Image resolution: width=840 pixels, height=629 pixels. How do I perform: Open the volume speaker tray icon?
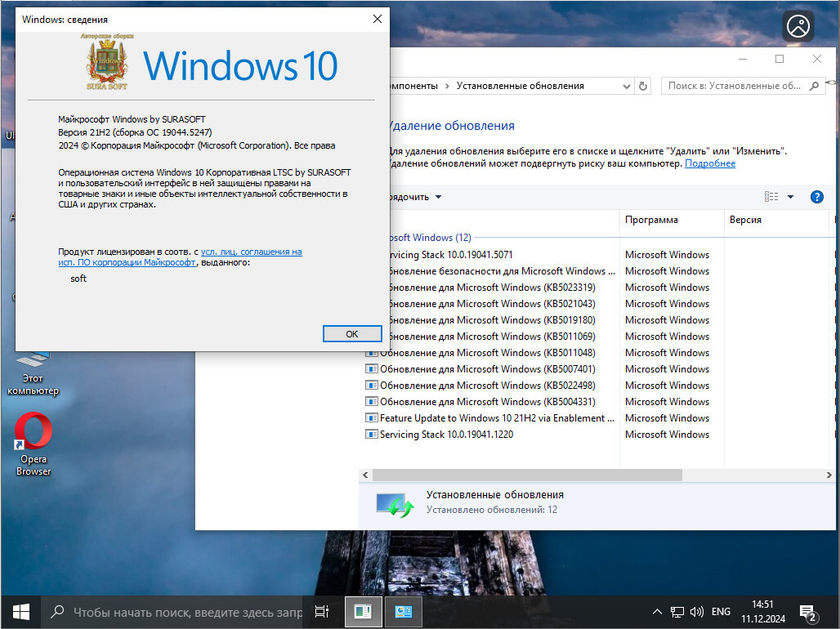[x=696, y=612]
